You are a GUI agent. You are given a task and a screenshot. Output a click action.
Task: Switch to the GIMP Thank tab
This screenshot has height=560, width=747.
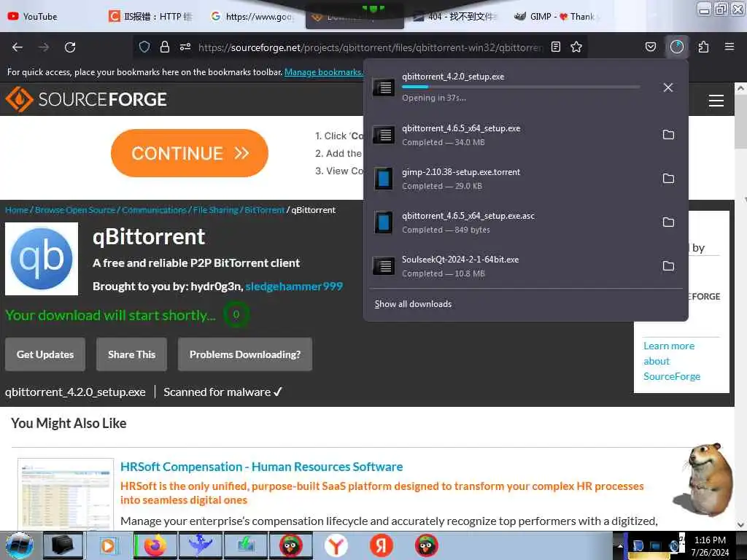555,17
